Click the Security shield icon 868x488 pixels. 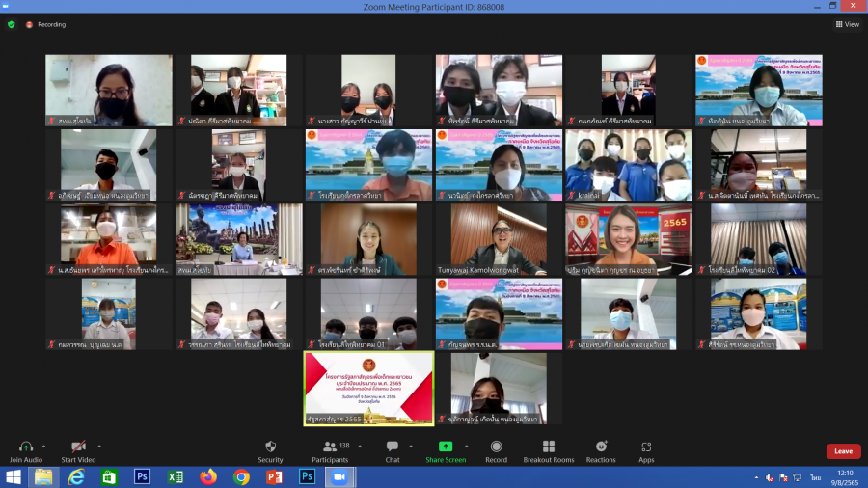pos(270,447)
